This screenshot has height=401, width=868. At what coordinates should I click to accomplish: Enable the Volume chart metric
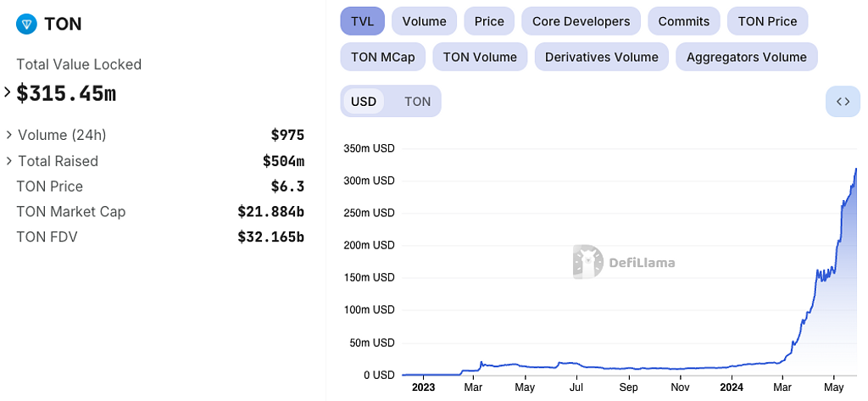point(424,21)
